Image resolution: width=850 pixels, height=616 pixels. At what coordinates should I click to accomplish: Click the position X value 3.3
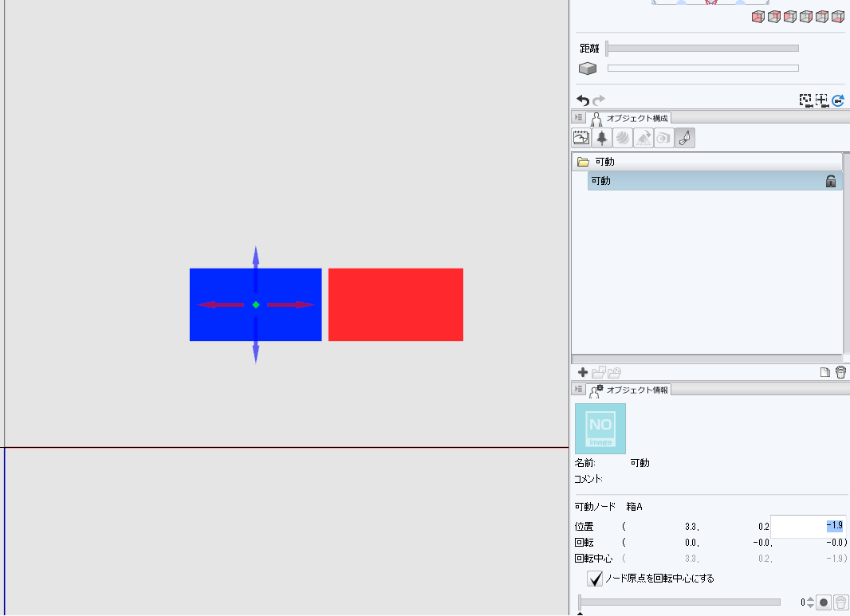[x=691, y=527]
